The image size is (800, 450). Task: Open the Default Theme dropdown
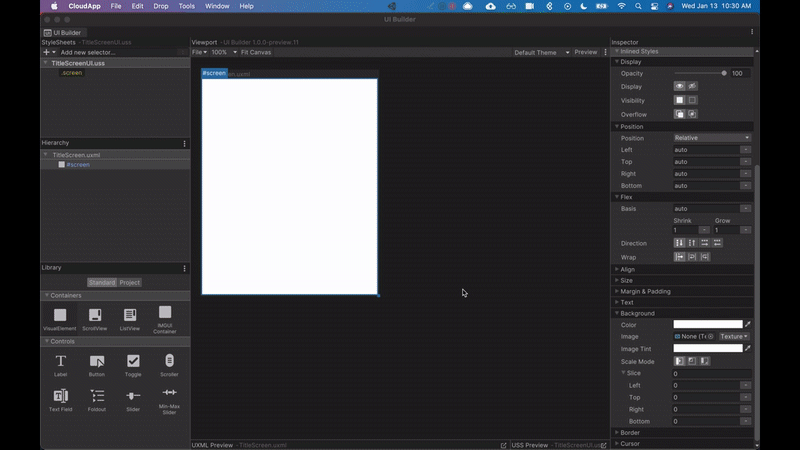point(541,52)
